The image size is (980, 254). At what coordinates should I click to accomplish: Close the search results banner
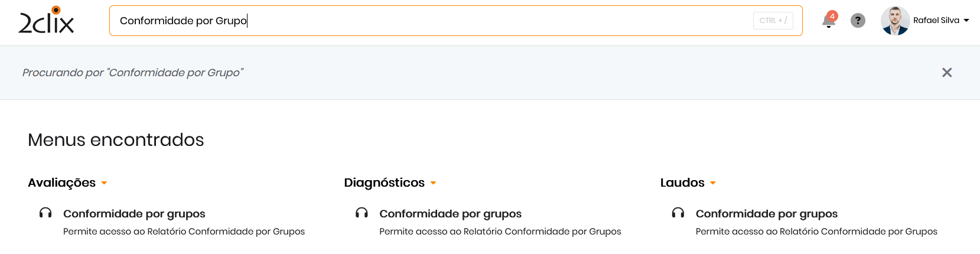pos(947,73)
